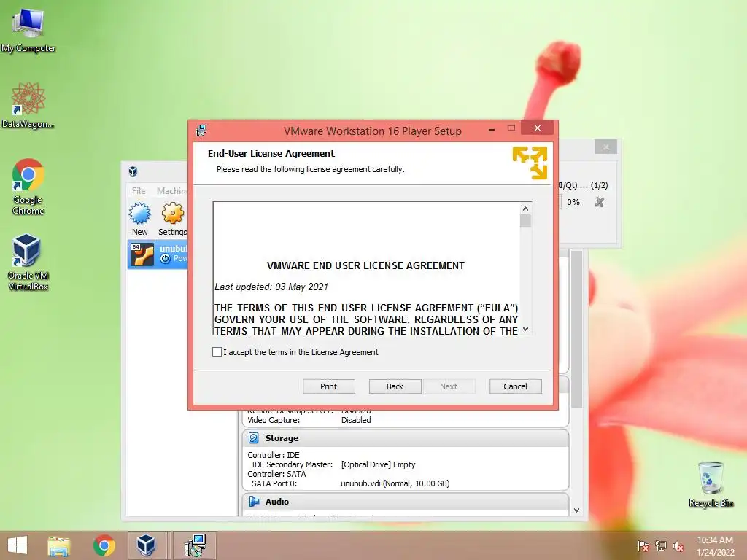Open the Machine menu in VirtualBox

pyautogui.click(x=172, y=190)
